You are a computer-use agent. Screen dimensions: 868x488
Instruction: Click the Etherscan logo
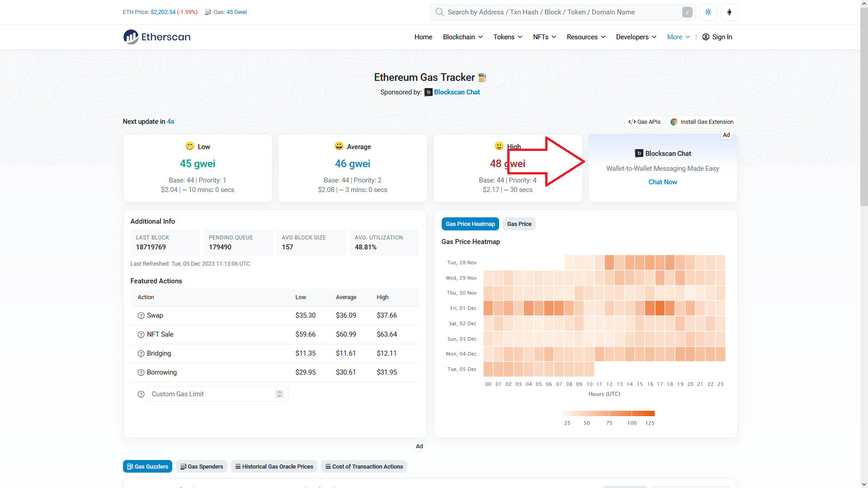(156, 37)
